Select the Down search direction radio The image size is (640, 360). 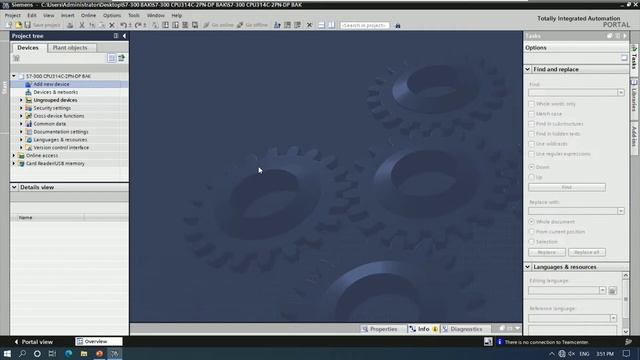point(531,167)
